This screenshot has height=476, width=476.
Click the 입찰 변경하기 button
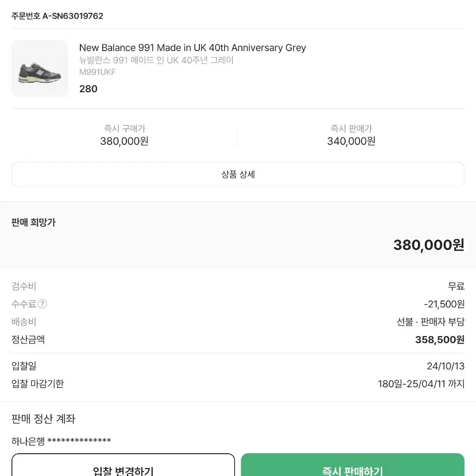coord(123,465)
